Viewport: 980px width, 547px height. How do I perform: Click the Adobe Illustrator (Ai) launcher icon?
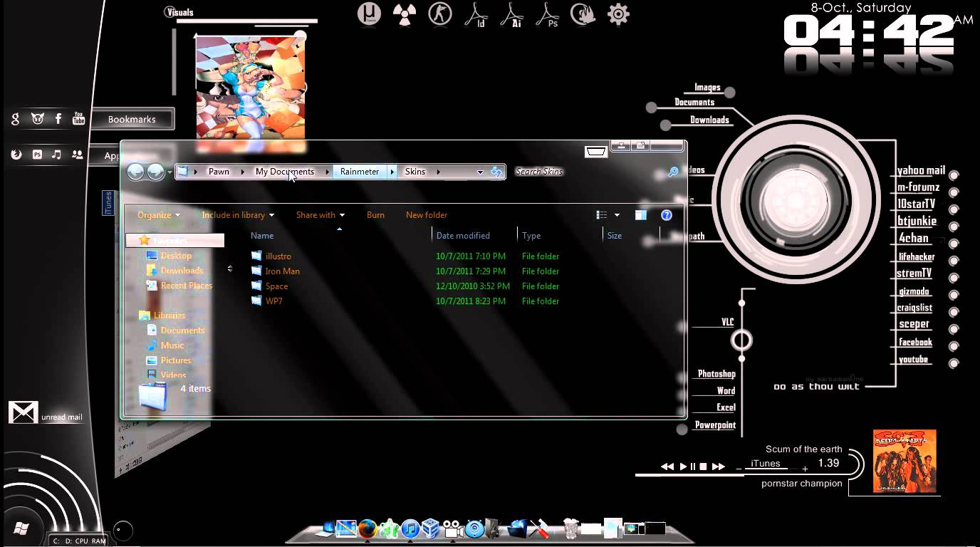511,14
